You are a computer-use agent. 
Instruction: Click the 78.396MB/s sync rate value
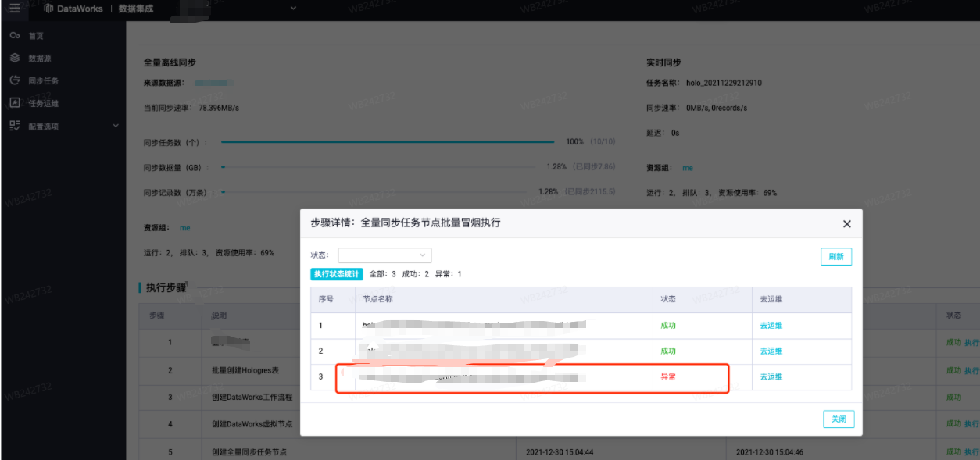coord(219,108)
